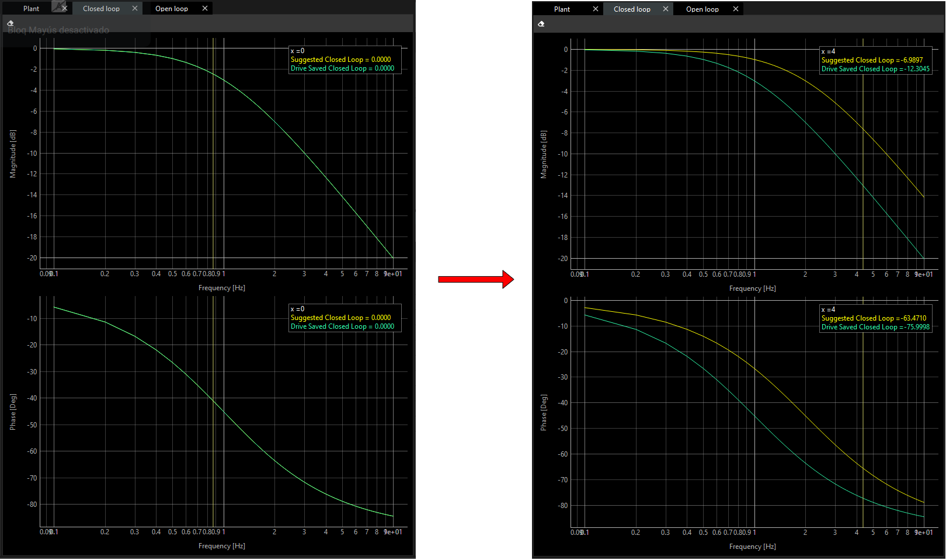
Task: Click the eraser icon in the left panel toolbar
Action: click(10, 22)
